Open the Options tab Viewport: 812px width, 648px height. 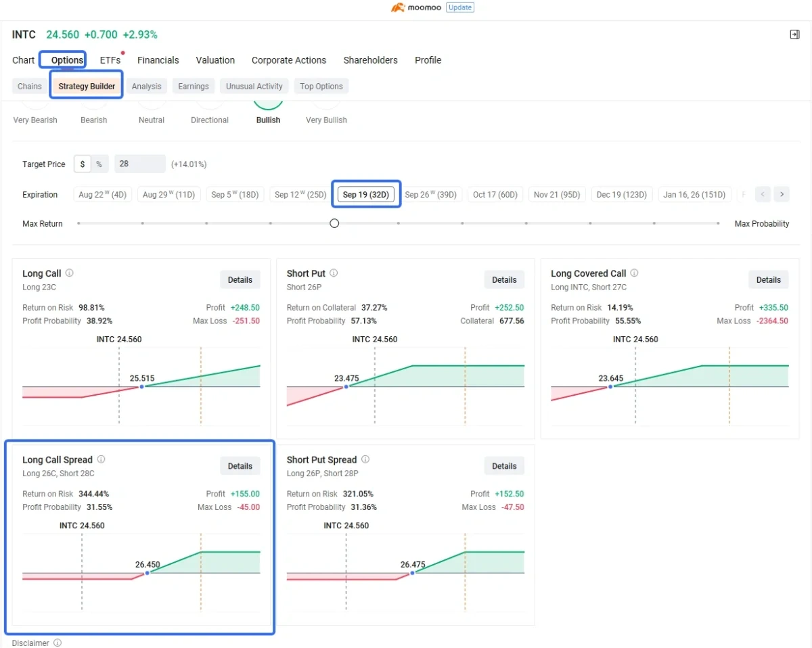coord(68,60)
